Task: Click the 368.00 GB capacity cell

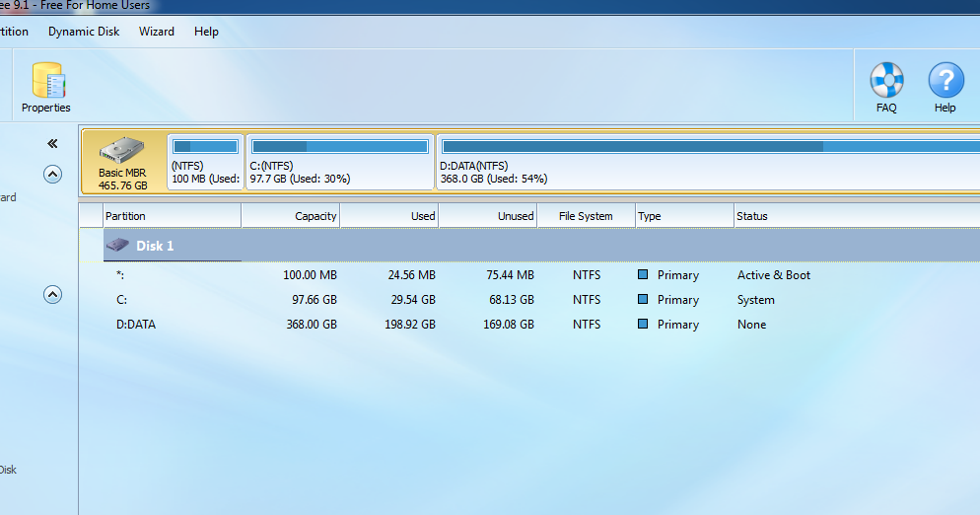Action: [x=312, y=325]
